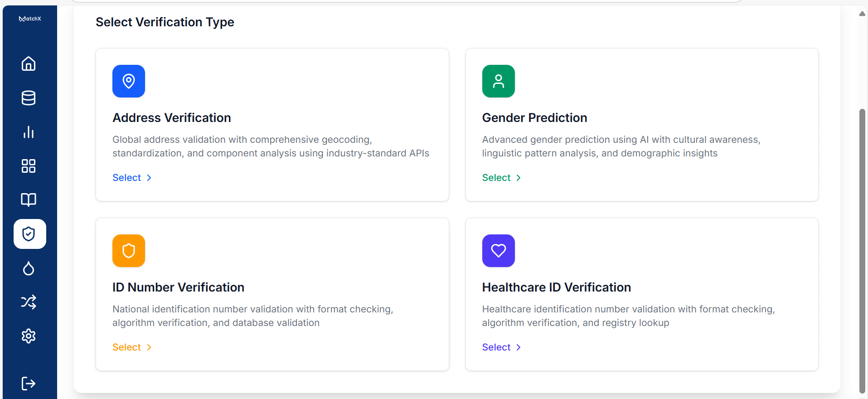The height and width of the screenshot is (399, 868).
Task: Select the database icon in the sidebar
Action: pyautogui.click(x=29, y=98)
